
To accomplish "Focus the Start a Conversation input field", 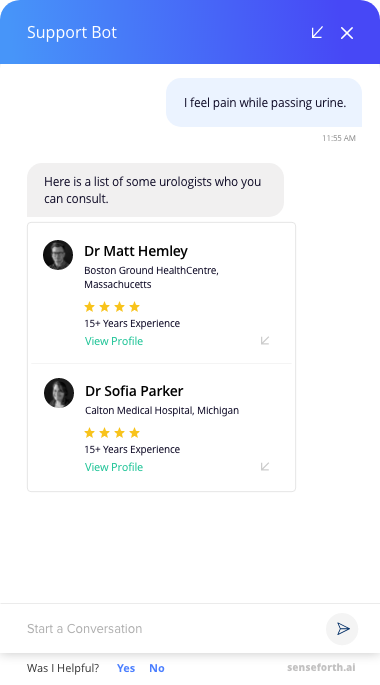I will [x=173, y=629].
